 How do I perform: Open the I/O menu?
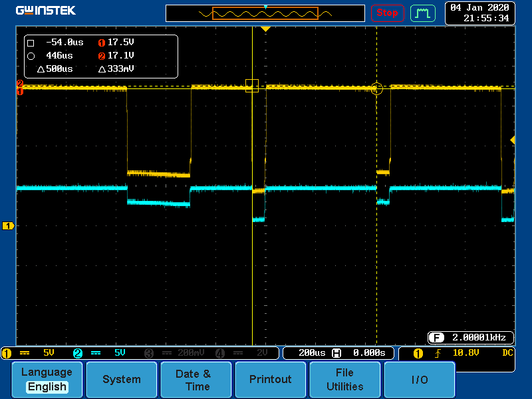(x=420, y=379)
